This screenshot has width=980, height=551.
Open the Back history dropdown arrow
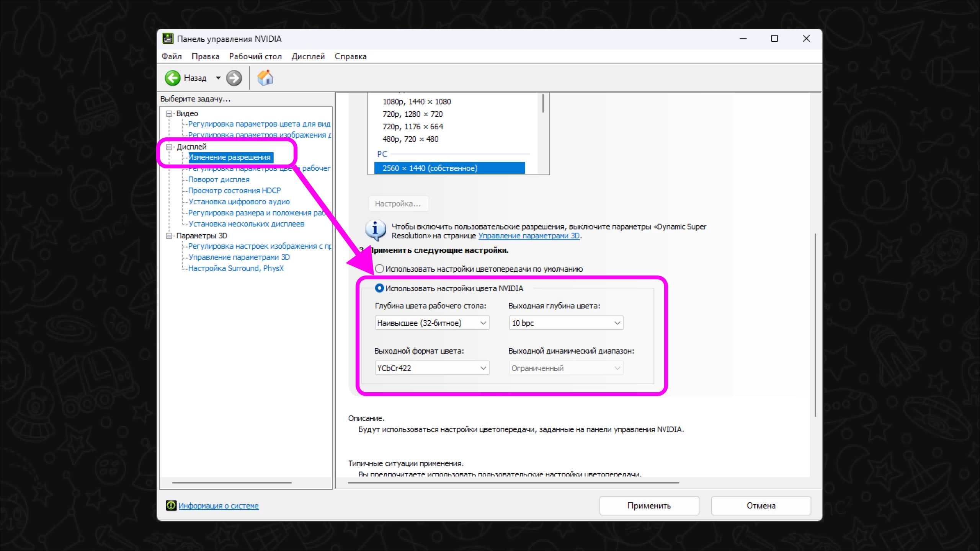tap(218, 78)
